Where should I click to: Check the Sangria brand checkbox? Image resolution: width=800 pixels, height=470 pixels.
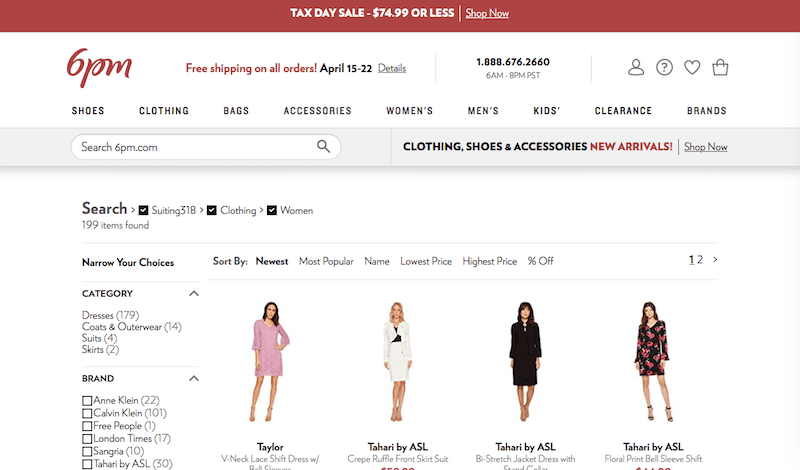tap(87, 452)
